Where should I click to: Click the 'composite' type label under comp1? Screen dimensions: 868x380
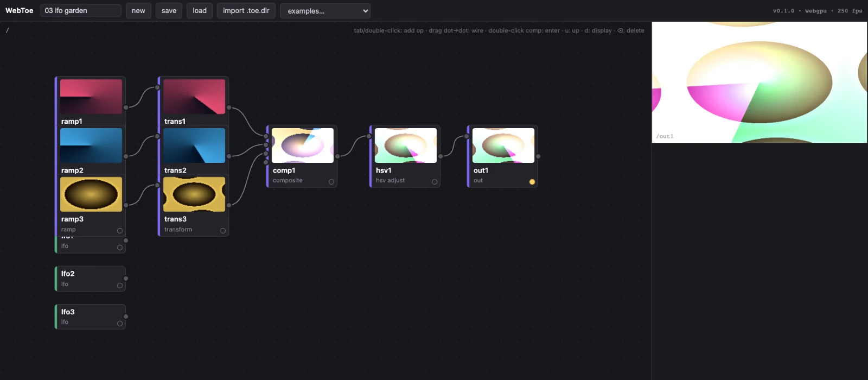point(288,180)
